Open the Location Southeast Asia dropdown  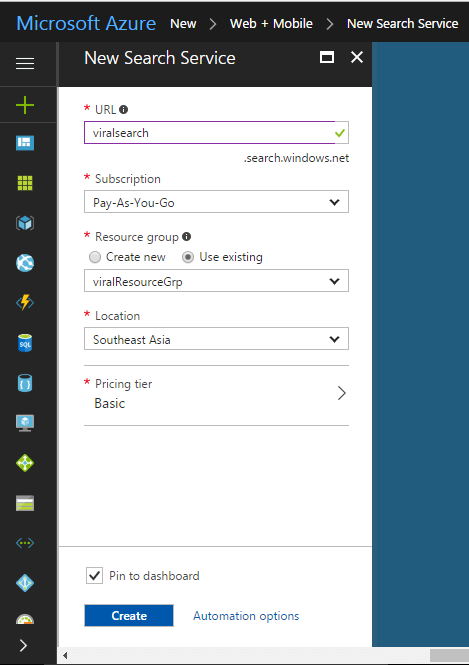(x=216, y=339)
